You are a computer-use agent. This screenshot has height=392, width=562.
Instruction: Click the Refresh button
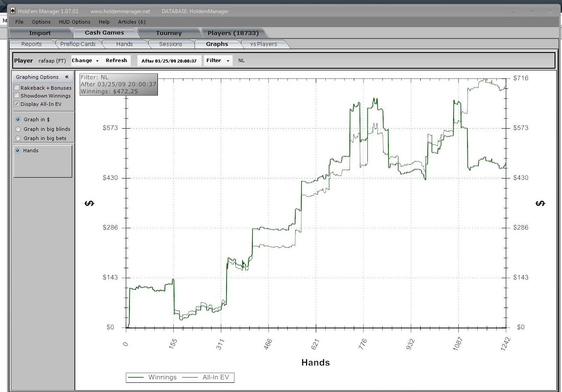[116, 60]
